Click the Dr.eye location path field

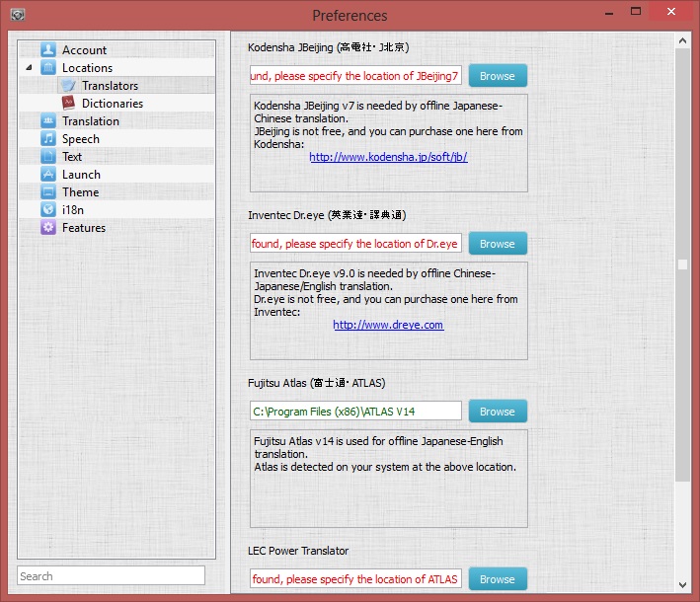(x=355, y=244)
